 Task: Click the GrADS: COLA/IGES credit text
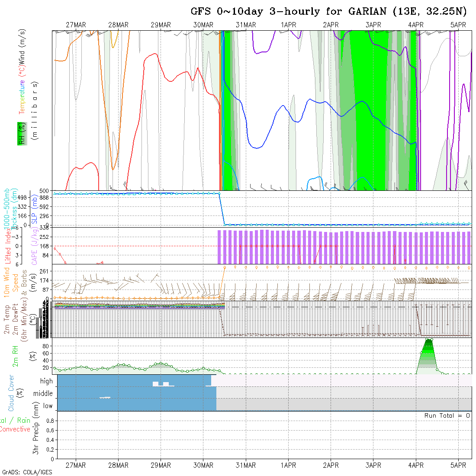pyautogui.click(x=27, y=472)
